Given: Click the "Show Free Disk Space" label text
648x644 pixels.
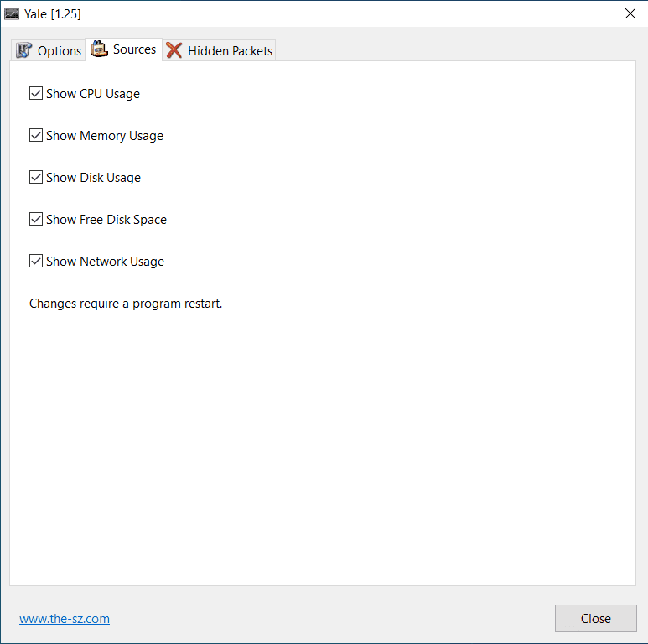Looking at the screenshot, I should pyautogui.click(x=106, y=220).
